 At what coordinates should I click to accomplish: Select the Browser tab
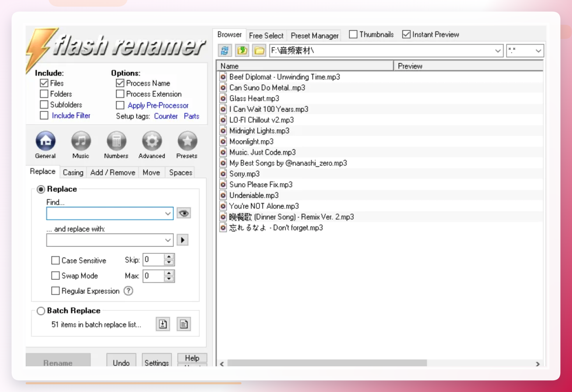pyautogui.click(x=230, y=34)
